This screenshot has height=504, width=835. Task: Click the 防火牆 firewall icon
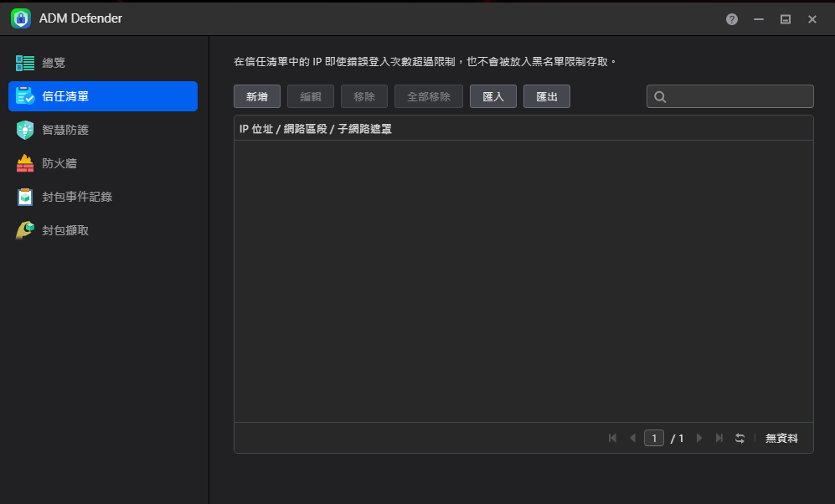(x=25, y=163)
